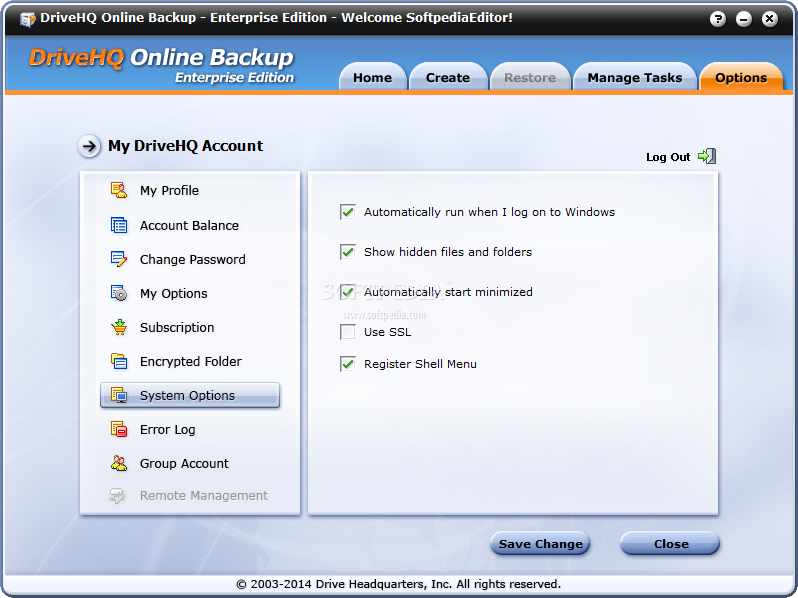Open Subscription label
798x598 pixels.
point(177,328)
